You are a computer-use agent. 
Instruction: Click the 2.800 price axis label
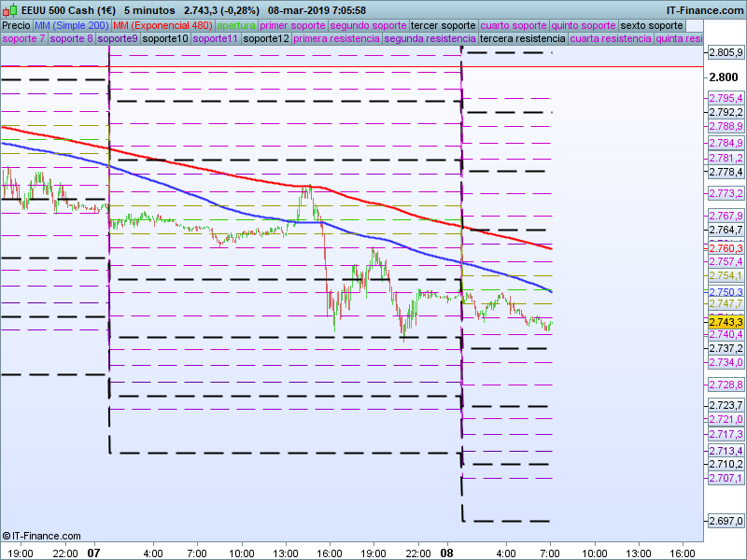(x=723, y=77)
